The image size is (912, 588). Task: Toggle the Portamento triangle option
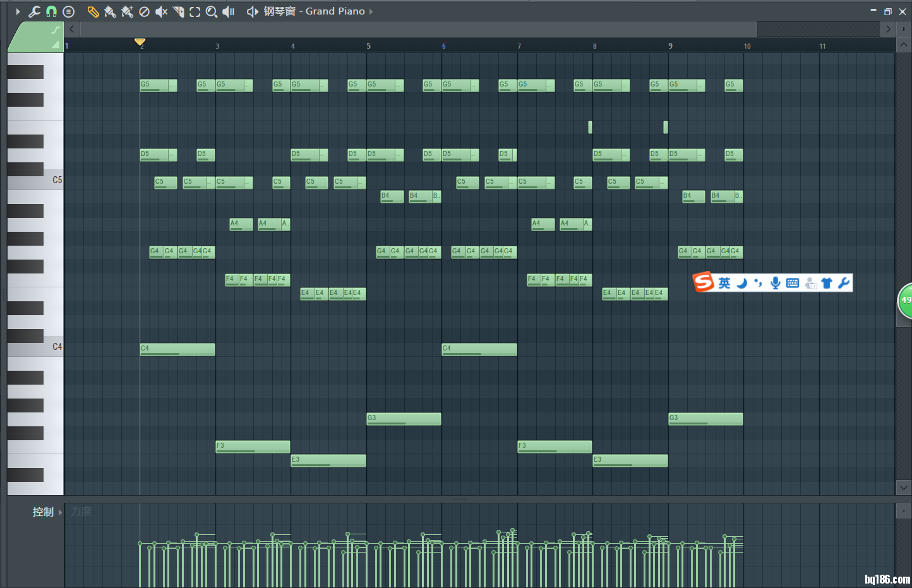(x=56, y=44)
